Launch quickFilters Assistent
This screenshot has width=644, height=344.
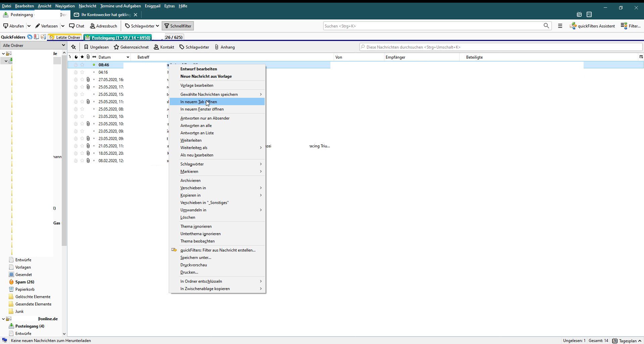click(x=592, y=26)
